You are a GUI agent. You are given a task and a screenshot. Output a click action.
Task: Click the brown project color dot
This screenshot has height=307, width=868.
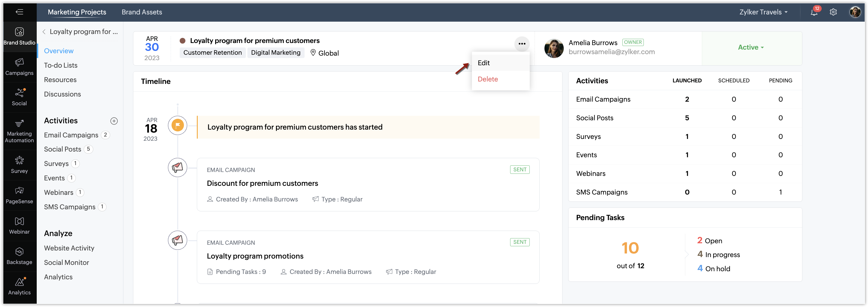pyautogui.click(x=183, y=41)
